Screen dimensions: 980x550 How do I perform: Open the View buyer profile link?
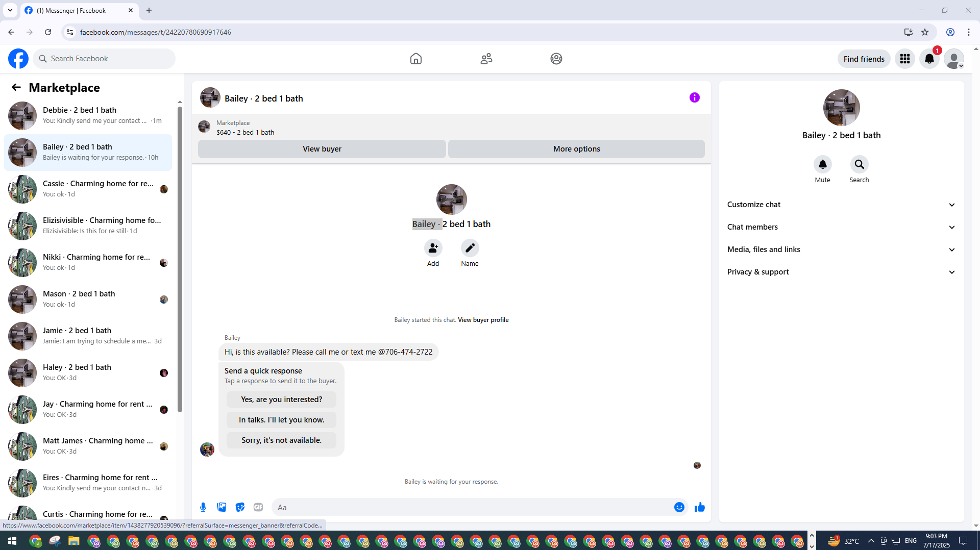[x=483, y=320]
